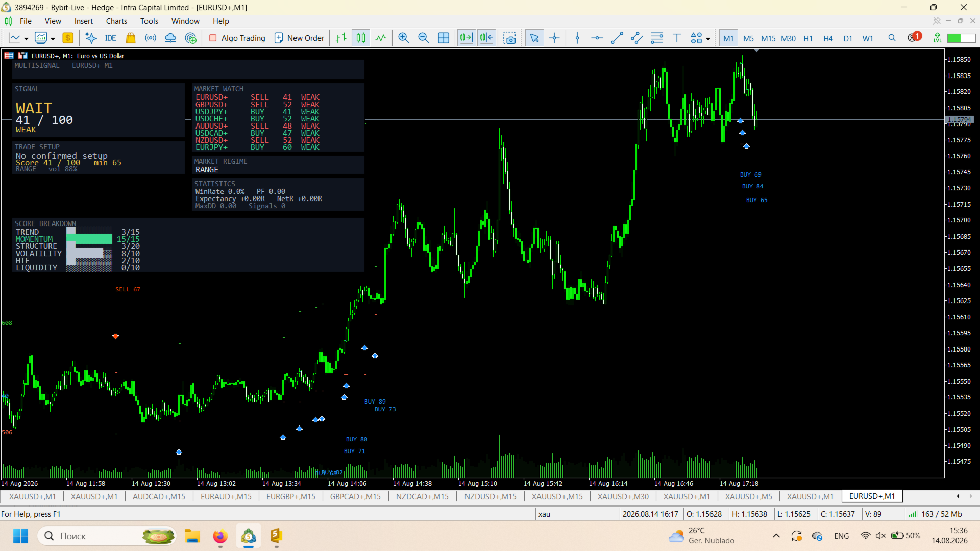
Task: Zoom out on the chart
Action: click(424, 38)
